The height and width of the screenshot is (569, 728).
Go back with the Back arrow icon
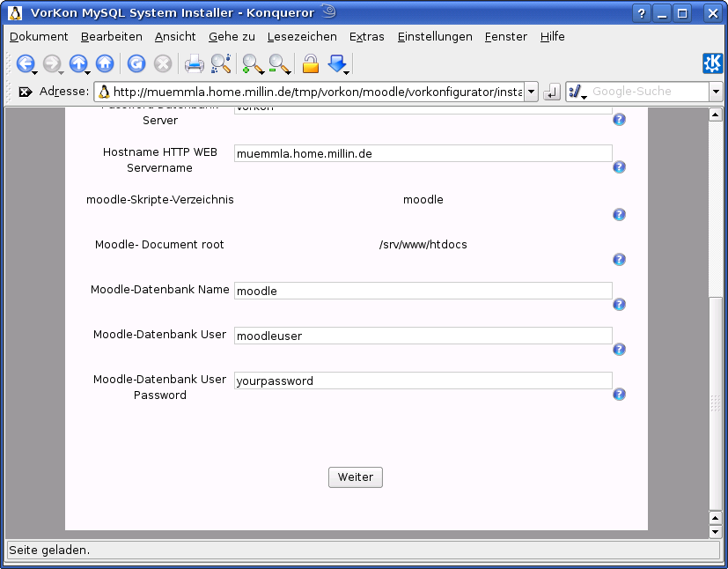pos(25,63)
